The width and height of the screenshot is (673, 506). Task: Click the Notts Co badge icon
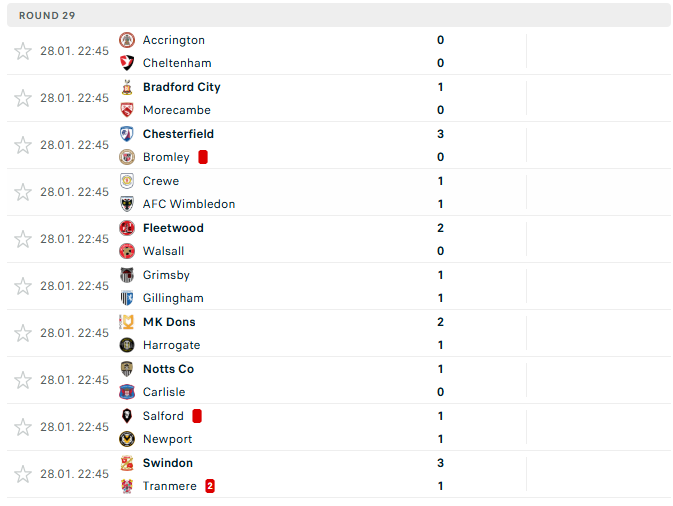tap(127, 369)
